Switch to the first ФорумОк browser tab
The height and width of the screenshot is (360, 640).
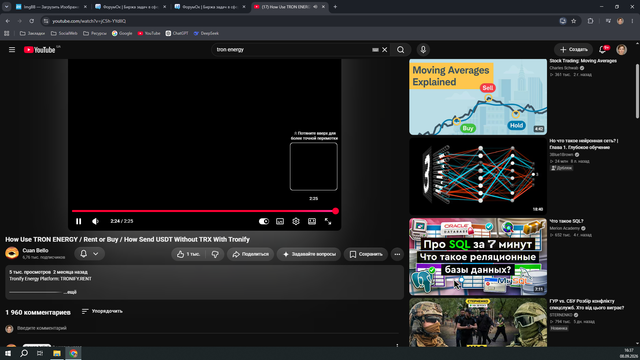pyautogui.click(x=131, y=7)
